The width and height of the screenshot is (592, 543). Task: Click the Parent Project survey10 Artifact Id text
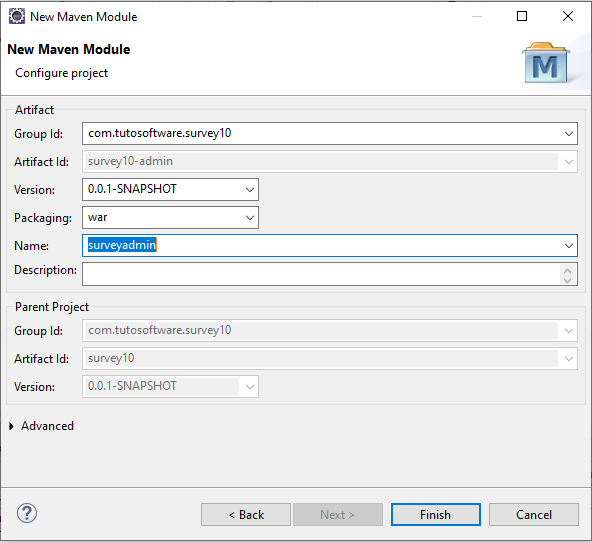point(111,358)
